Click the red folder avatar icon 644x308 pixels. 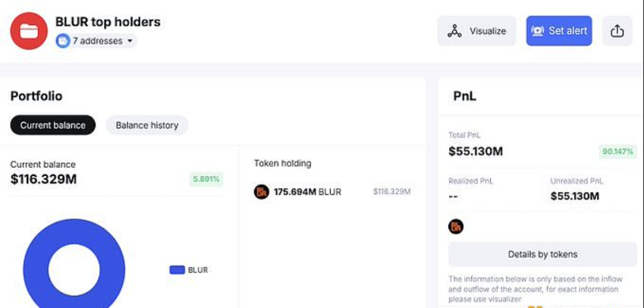click(29, 31)
